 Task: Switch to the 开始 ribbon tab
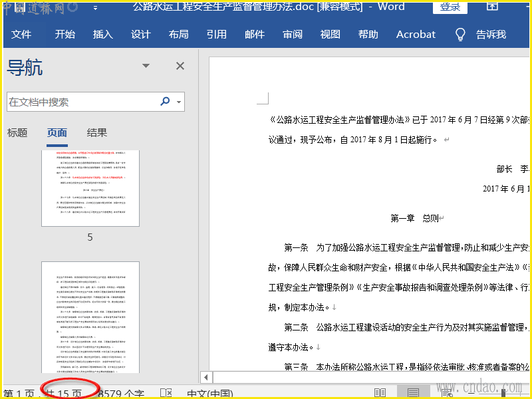(65, 35)
